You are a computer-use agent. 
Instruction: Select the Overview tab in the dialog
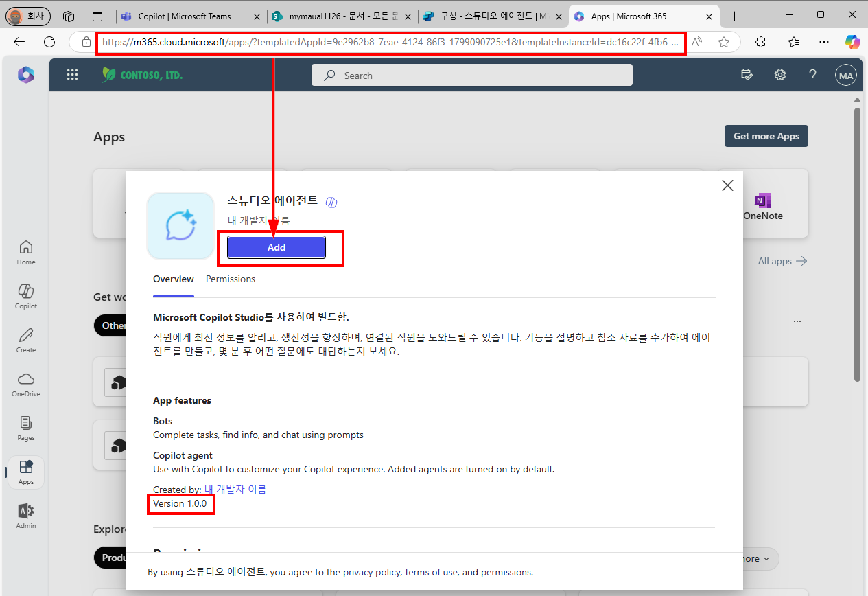click(174, 279)
